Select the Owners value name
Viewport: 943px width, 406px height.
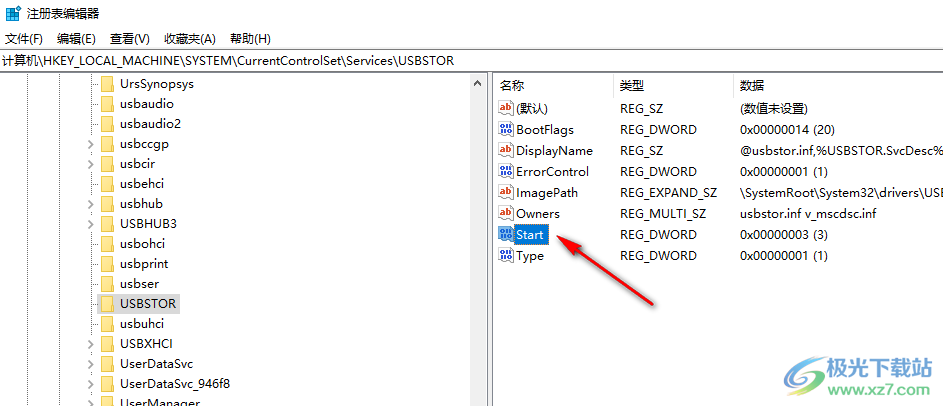pyautogui.click(x=538, y=214)
